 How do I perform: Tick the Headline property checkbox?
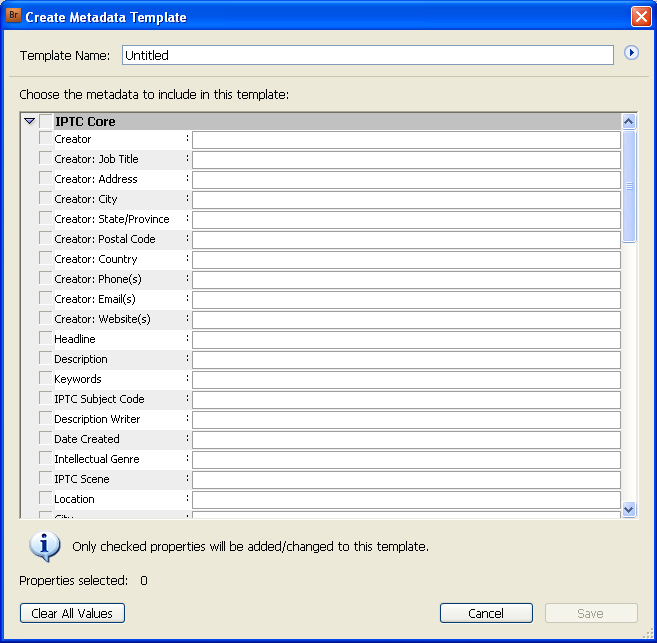[x=45, y=339]
